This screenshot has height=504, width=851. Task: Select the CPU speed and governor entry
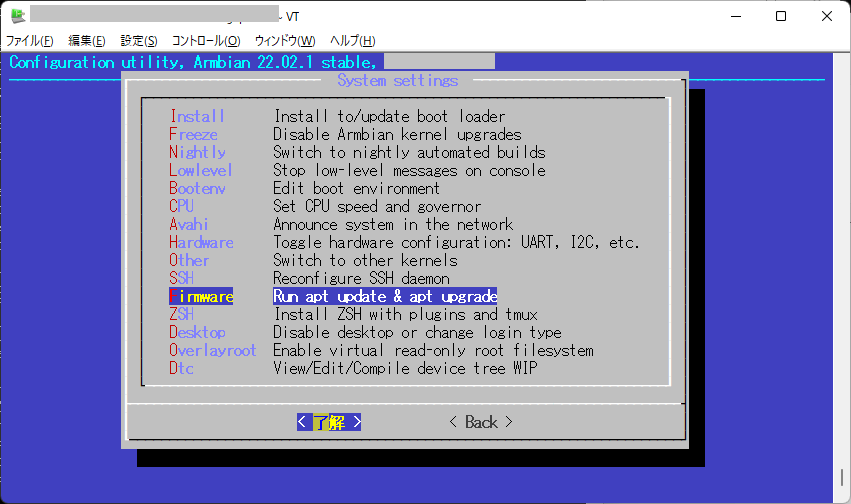click(x=325, y=206)
